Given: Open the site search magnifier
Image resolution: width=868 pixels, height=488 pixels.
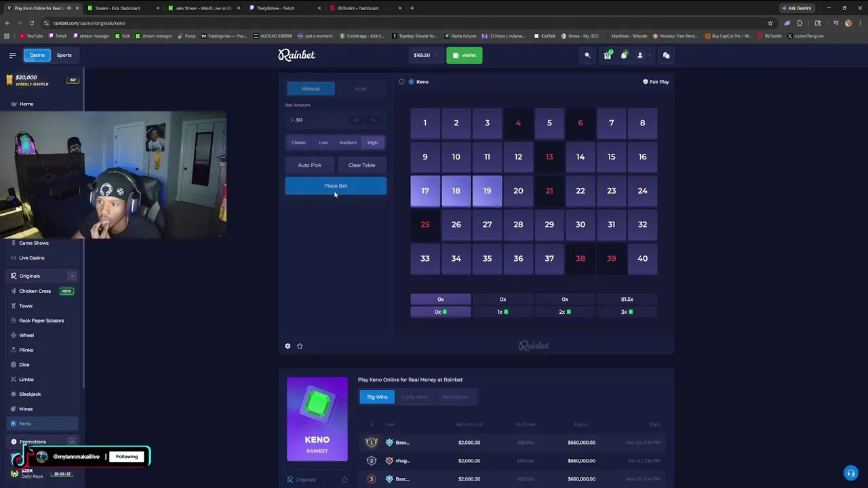Looking at the screenshot, I should click(x=587, y=56).
